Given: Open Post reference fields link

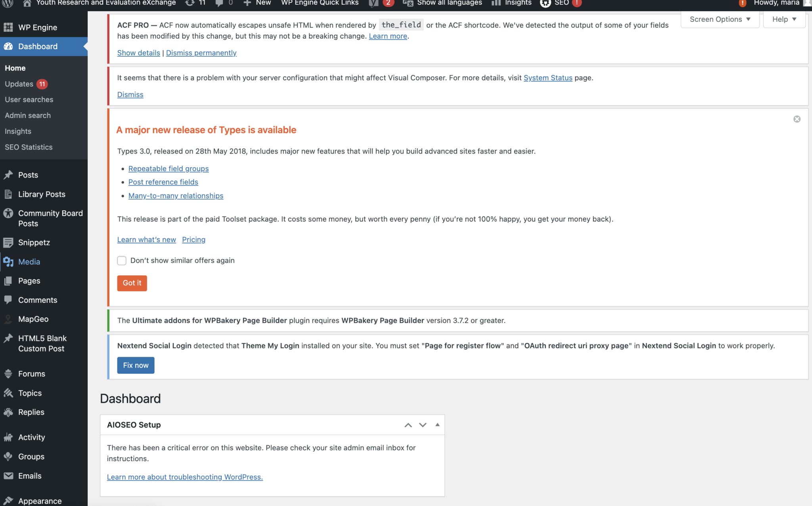Looking at the screenshot, I should (163, 182).
